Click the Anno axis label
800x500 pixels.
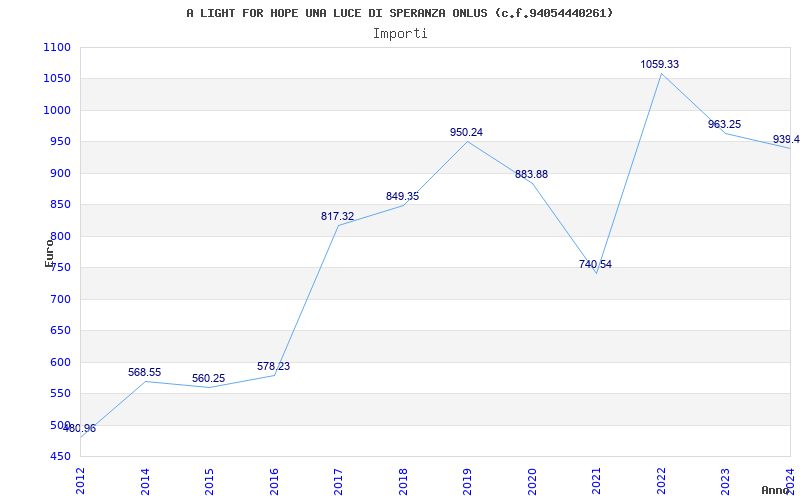pos(775,490)
